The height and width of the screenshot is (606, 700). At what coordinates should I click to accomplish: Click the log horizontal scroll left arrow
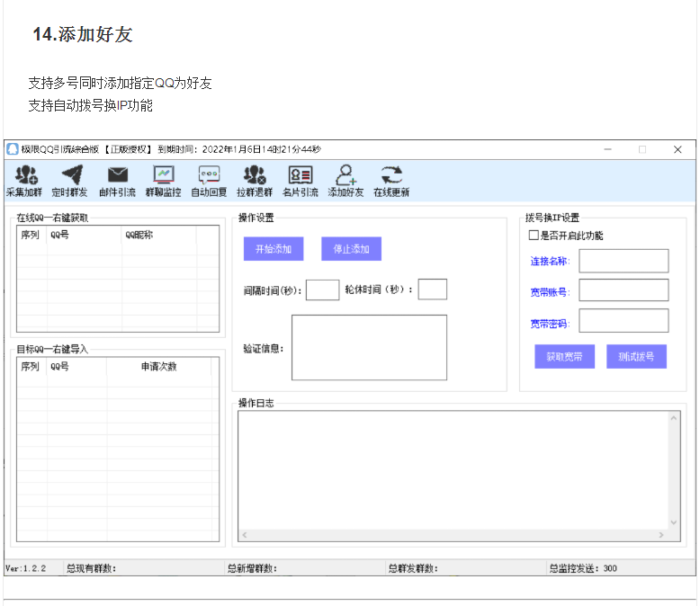point(244,535)
